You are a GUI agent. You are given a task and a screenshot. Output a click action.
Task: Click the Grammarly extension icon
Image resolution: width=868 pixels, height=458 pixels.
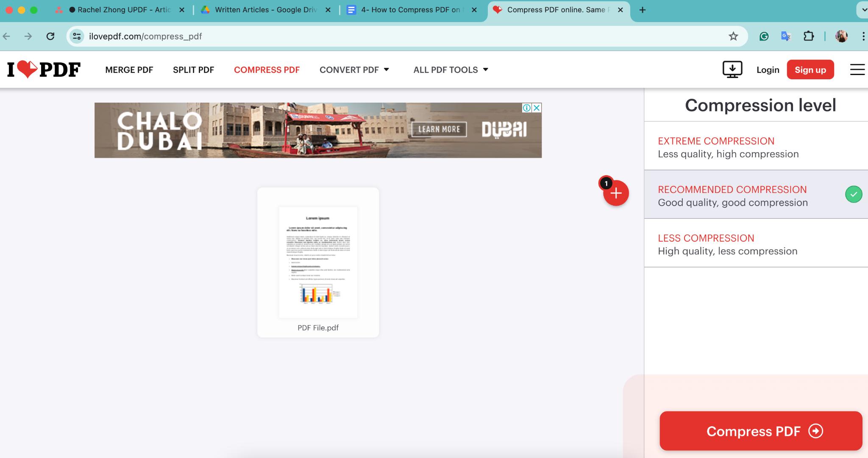763,36
